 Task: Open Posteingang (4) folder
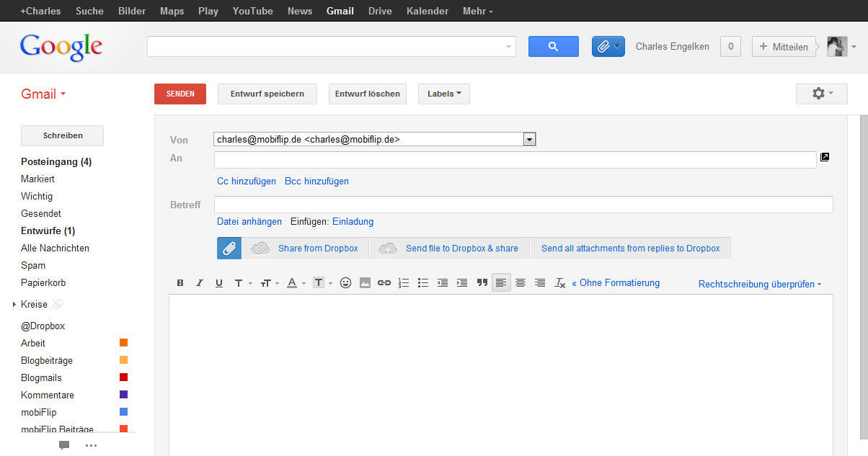point(56,161)
